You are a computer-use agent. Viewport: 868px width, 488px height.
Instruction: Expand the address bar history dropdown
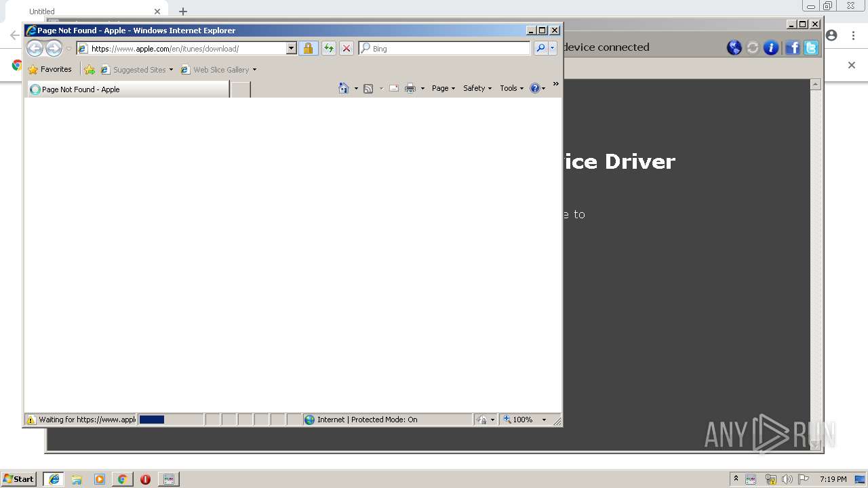click(x=292, y=49)
